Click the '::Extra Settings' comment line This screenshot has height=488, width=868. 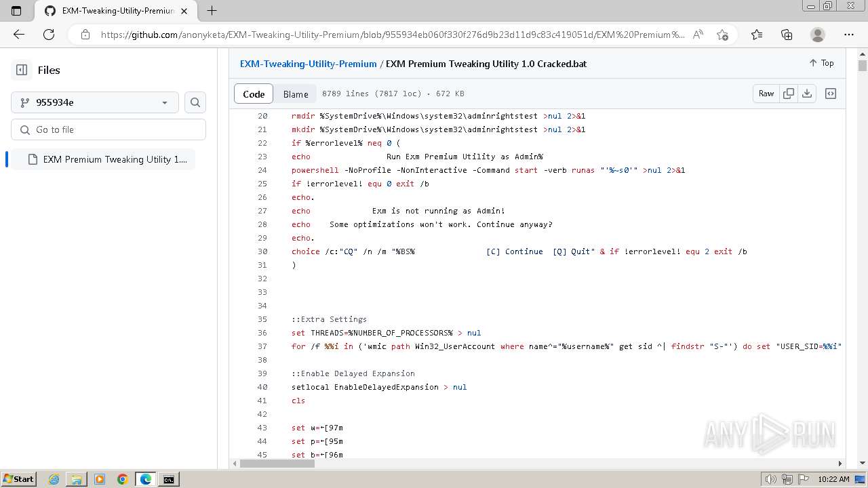coord(329,319)
